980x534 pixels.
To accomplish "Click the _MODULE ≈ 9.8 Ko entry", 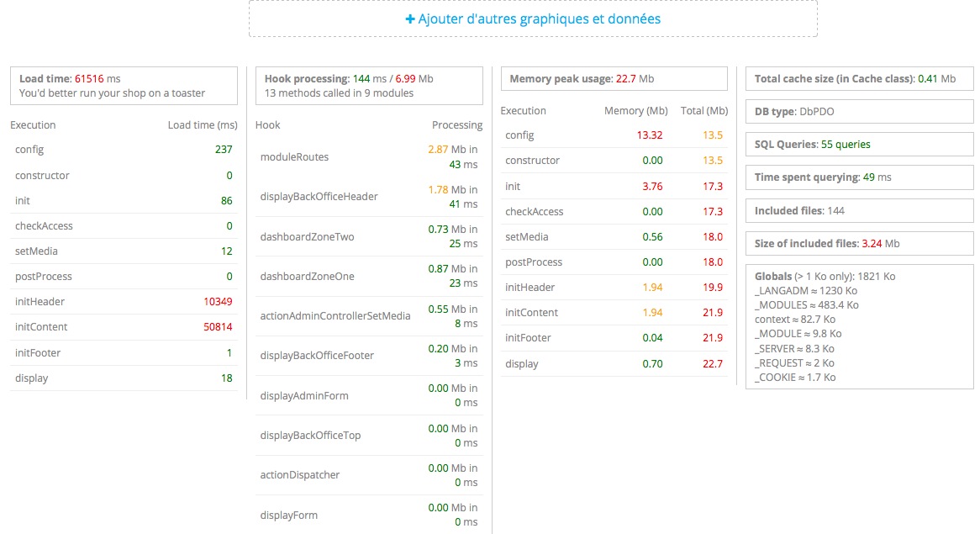I will 798,334.
